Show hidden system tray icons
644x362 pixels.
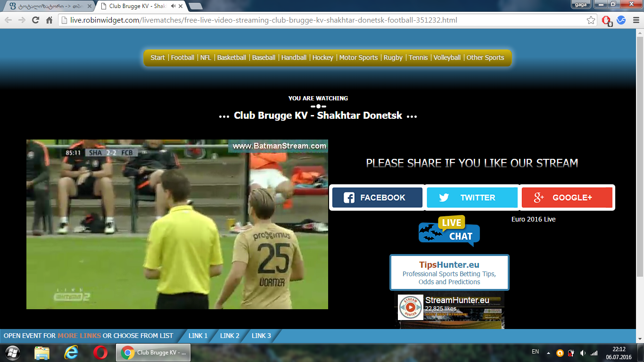click(x=548, y=353)
